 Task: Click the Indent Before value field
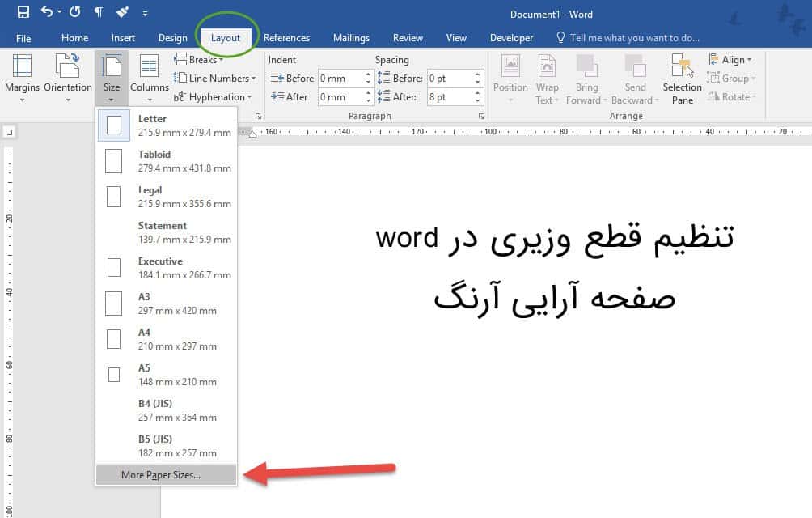tap(340, 79)
